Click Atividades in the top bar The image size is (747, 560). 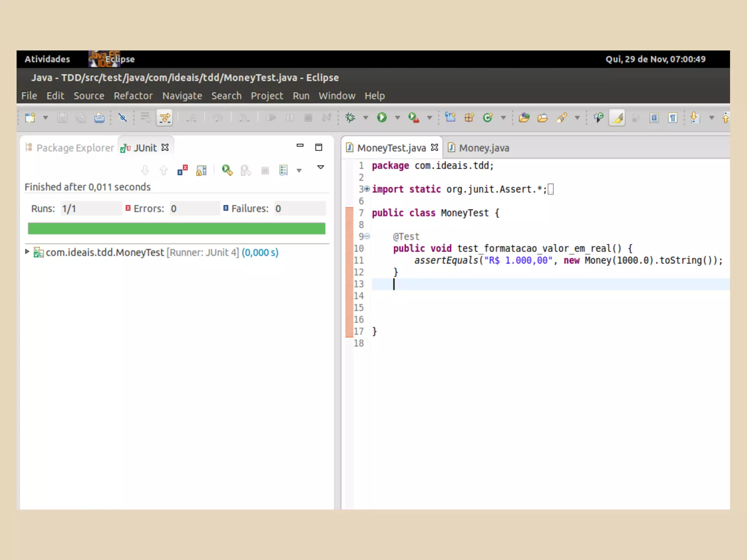point(47,59)
